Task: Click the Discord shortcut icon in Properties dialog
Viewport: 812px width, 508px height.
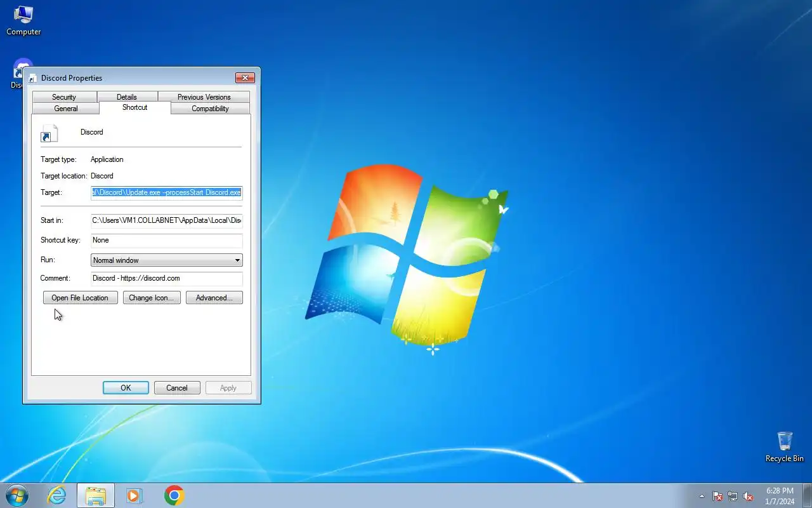Action: tap(49, 133)
